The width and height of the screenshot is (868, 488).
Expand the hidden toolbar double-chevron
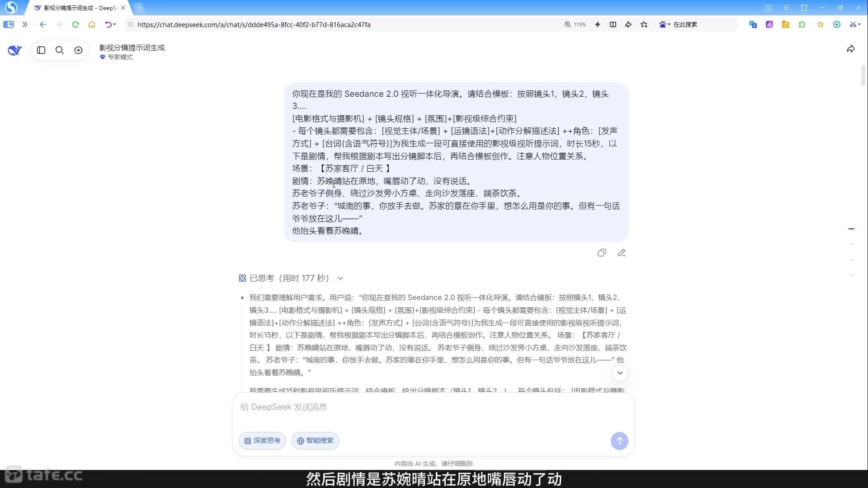tap(25, 24)
